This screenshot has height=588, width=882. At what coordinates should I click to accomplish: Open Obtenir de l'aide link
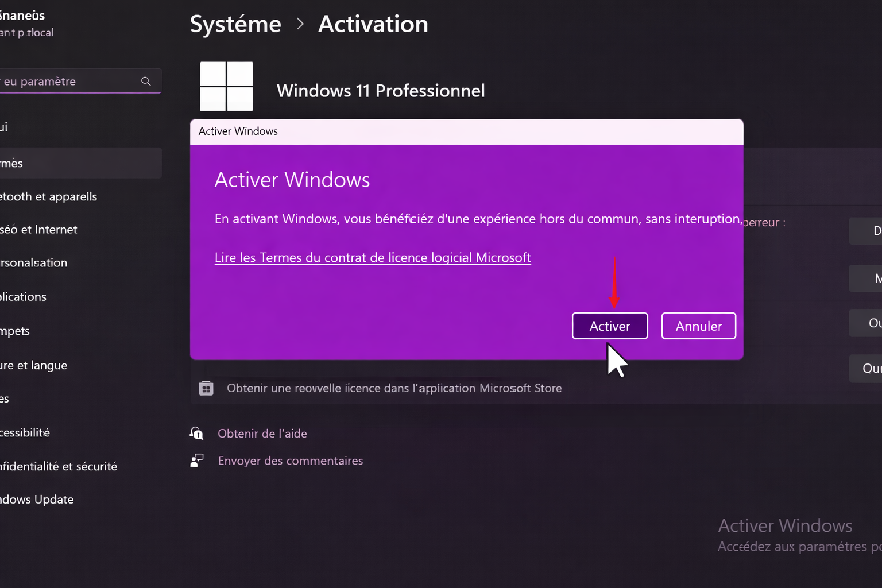coord(262,434)
